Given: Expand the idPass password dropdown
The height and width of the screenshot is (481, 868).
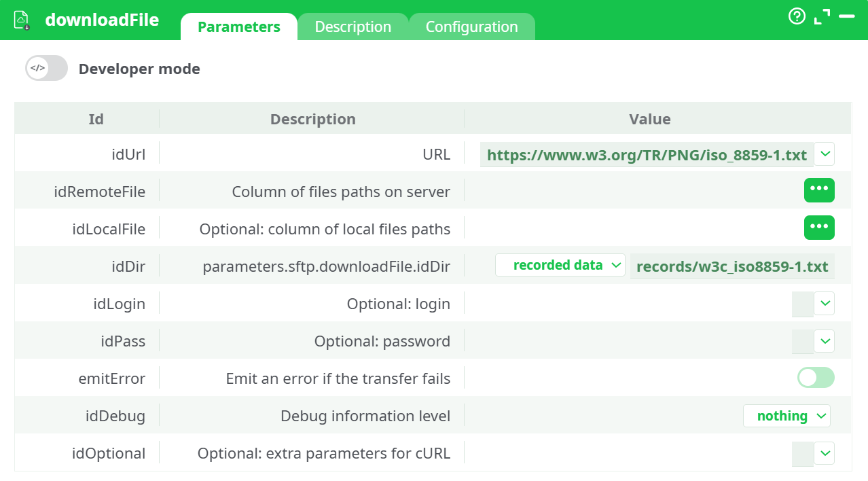Looking at the screenshot, I should (826, 341).
